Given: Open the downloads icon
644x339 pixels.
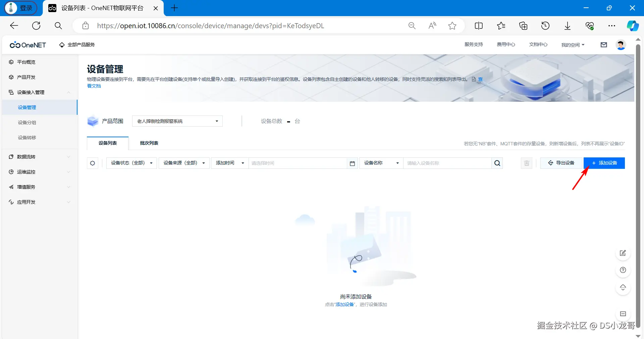Looking at the screenshot, I should coord(568,26).
